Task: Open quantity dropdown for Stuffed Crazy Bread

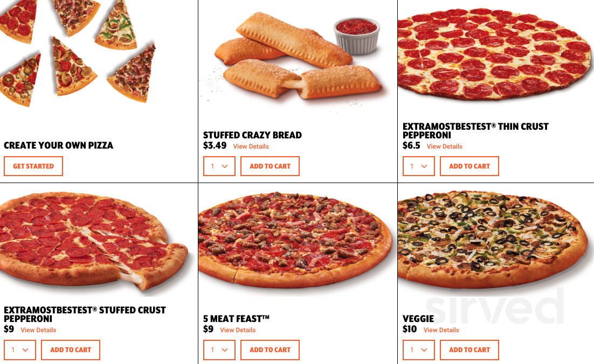Action: (219, 166)
